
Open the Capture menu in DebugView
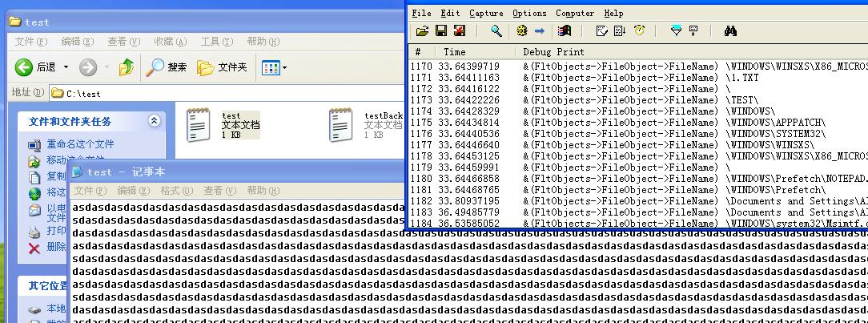[486, 13]
